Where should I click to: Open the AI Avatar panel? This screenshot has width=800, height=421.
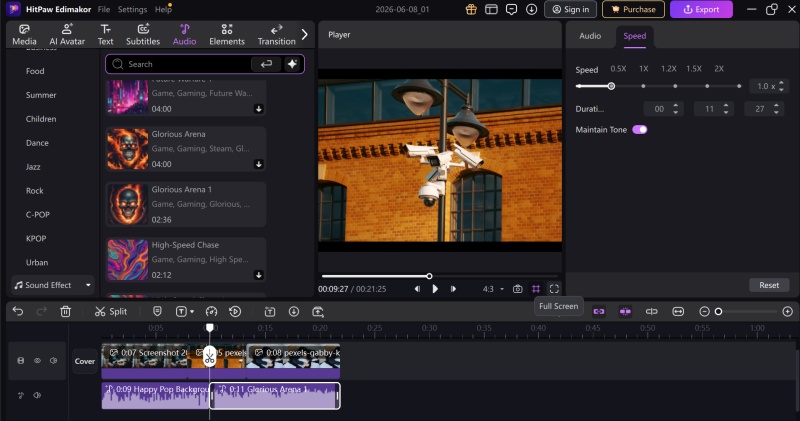pos(67,35)
